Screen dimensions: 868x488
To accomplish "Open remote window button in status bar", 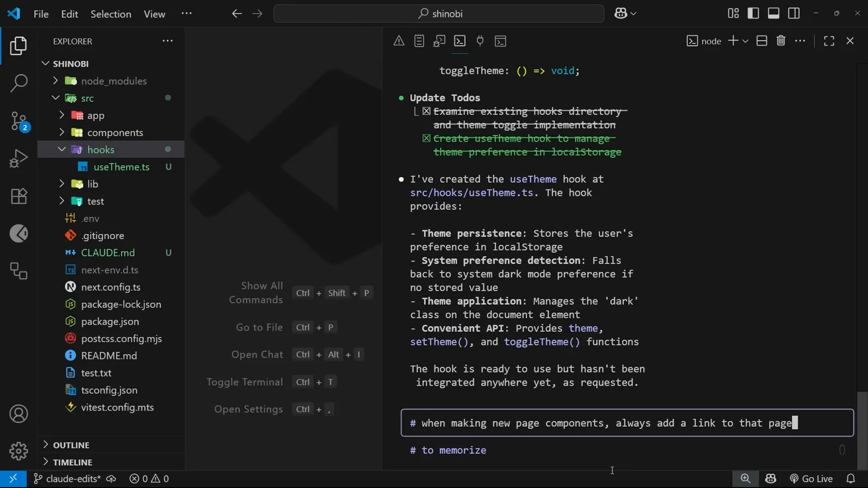I will [13, 479].
